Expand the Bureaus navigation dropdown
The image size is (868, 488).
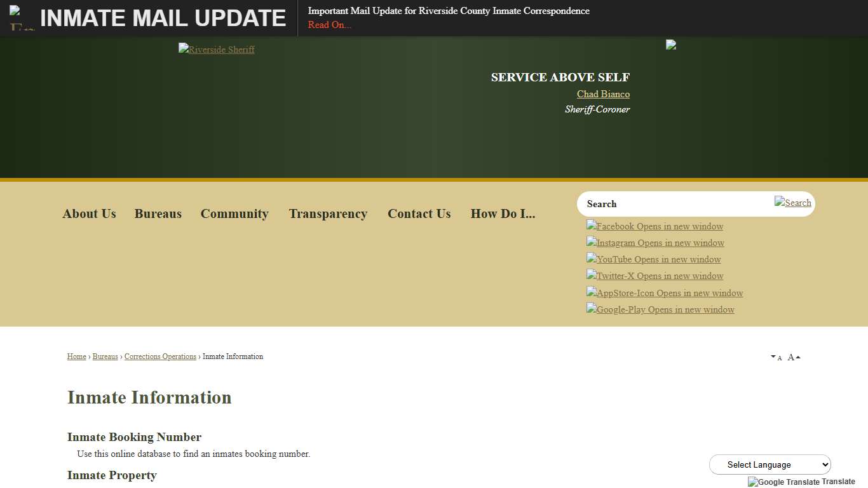(158, 213)
